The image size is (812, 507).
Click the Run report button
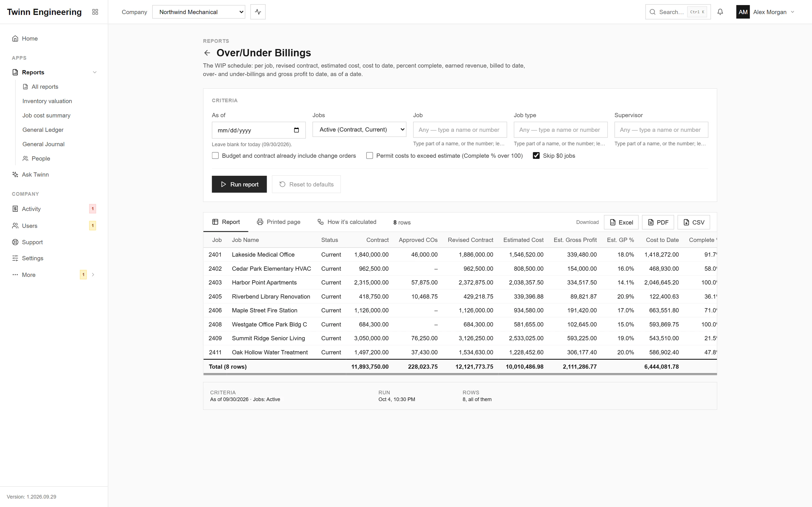point(239,184)
